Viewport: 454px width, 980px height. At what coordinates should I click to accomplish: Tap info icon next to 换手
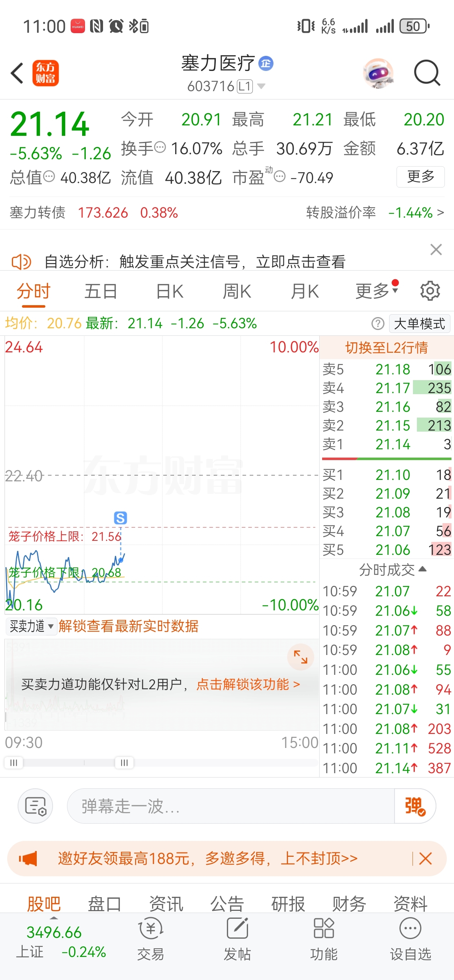point(160,147)
